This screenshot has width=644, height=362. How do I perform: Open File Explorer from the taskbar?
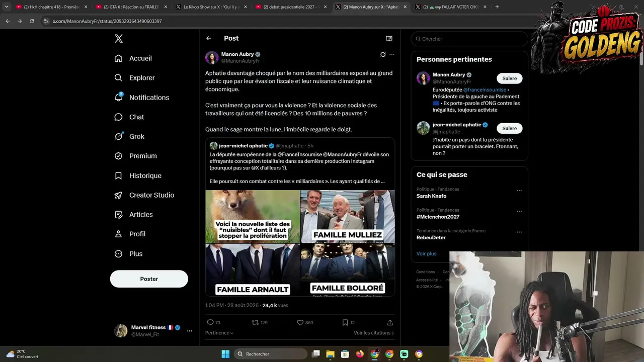click(x=331, y=354)
